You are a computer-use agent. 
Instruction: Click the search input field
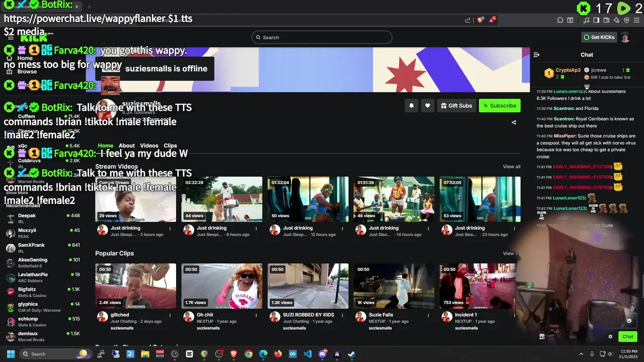[x=322, y=37]
